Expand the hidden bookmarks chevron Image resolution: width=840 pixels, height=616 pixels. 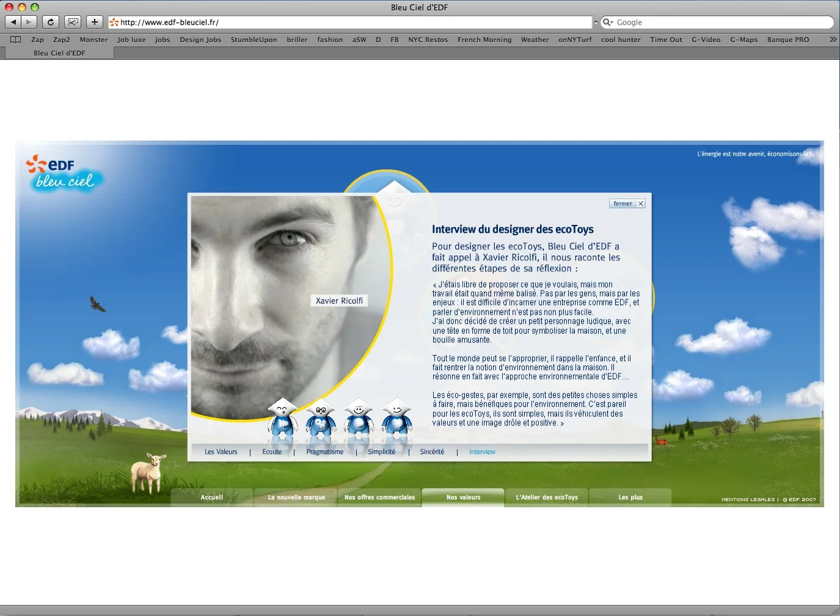(833, 39)
